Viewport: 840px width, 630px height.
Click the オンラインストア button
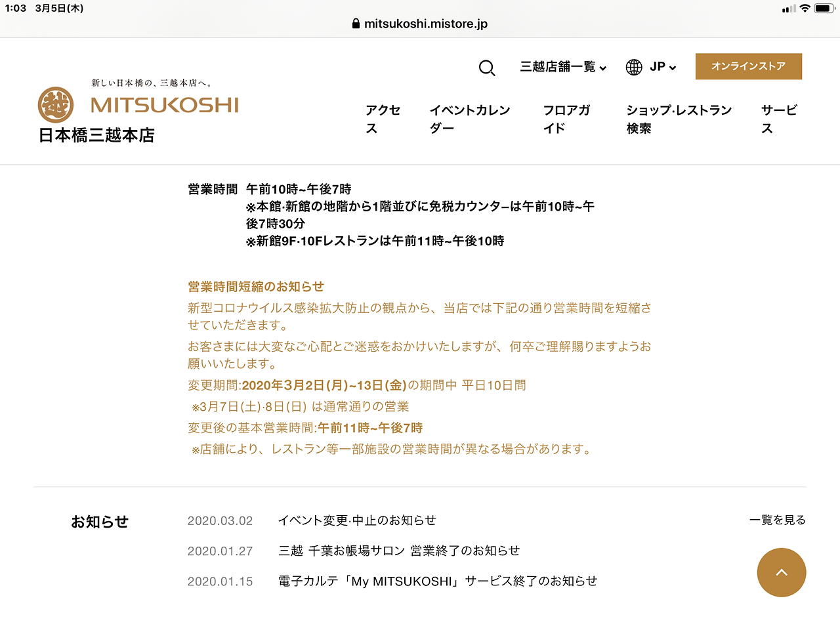(749, 66)
